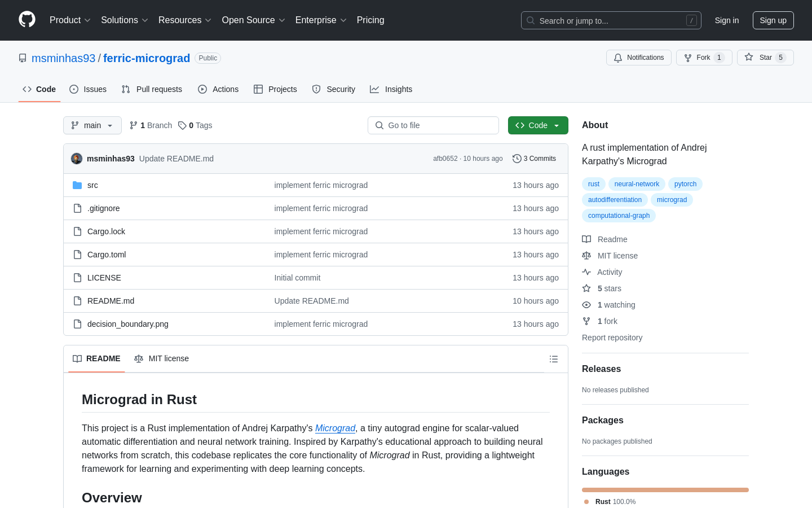
Task: Open the Security tab
Action: tap(334, 89)
